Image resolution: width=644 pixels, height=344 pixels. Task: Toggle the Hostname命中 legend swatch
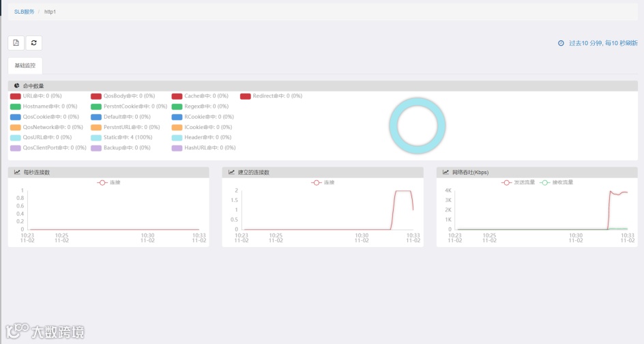[x=16, y=106]
